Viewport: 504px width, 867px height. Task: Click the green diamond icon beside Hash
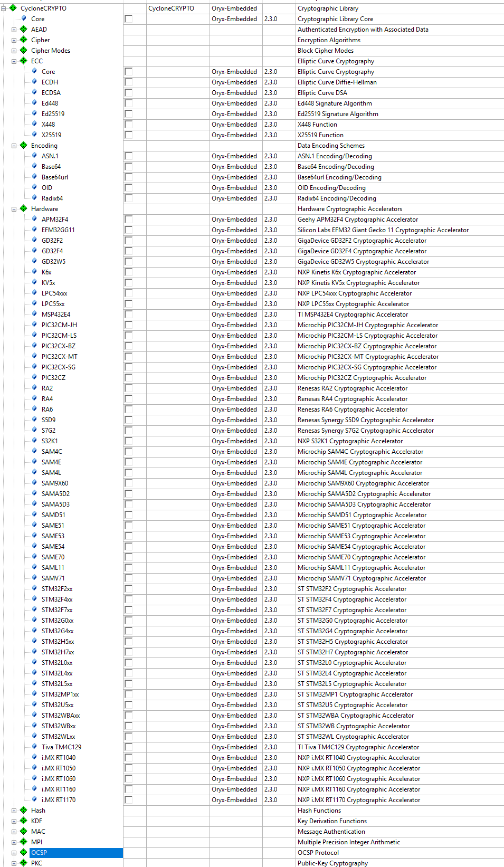point(24,810)
